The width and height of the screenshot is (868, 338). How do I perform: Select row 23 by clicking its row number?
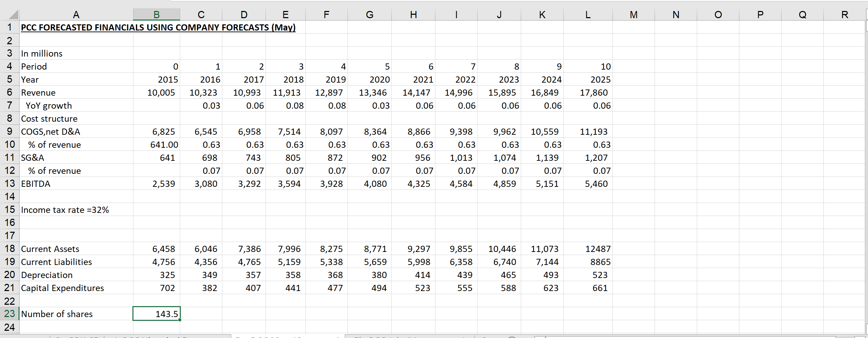[10, 314]
